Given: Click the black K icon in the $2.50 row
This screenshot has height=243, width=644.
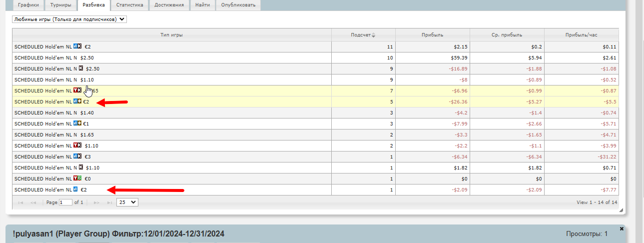Looking at the screenshot, I should (81, 68).
